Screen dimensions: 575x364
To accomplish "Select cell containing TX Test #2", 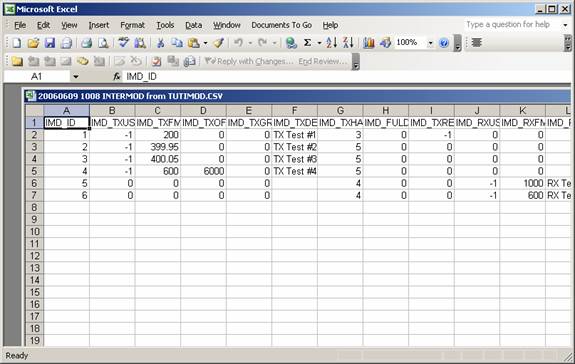I will 294,147.
